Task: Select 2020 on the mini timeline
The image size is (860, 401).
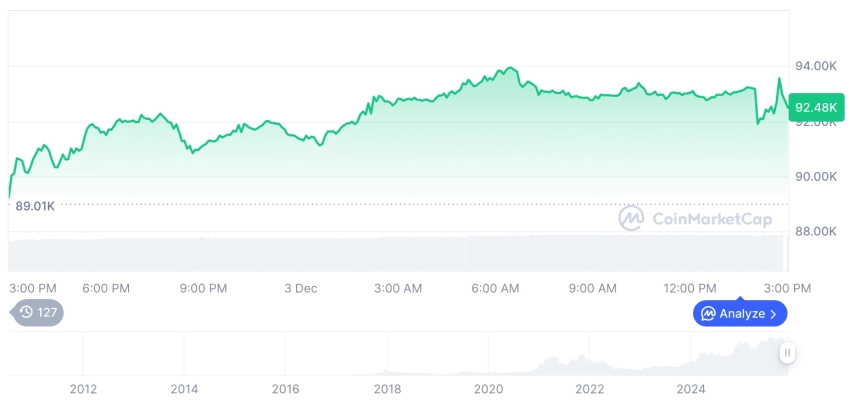Action: pyautogui.click(x=488, y=389)
